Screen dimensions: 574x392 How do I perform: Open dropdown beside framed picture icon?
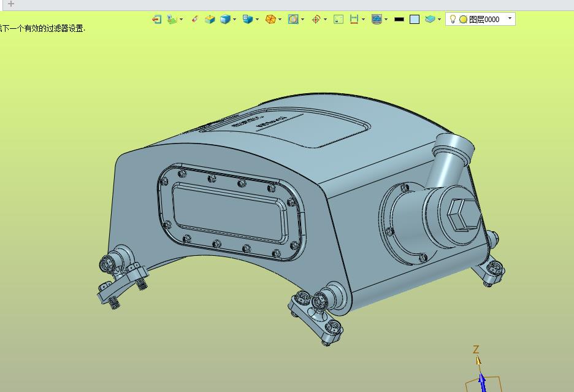point(302,20)
